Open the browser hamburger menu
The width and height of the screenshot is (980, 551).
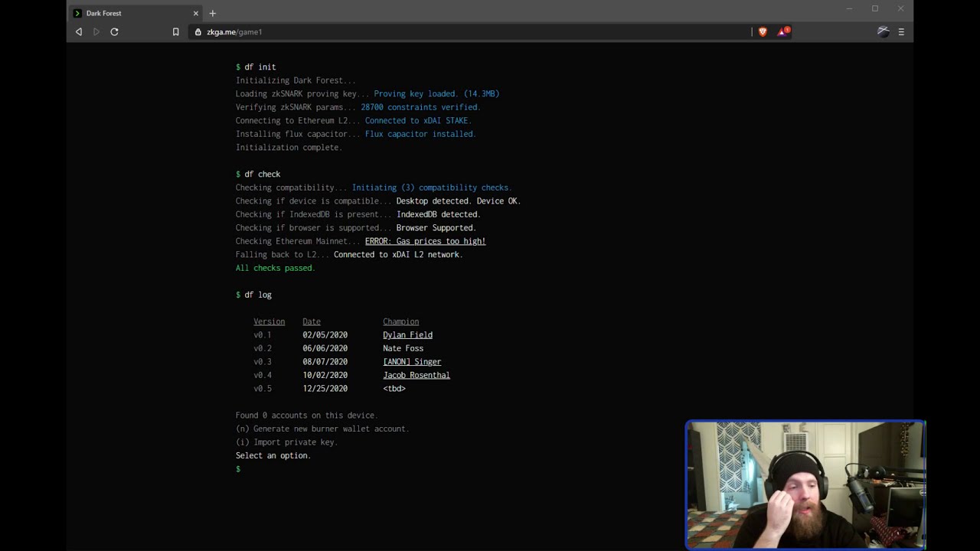click(901, 32)
